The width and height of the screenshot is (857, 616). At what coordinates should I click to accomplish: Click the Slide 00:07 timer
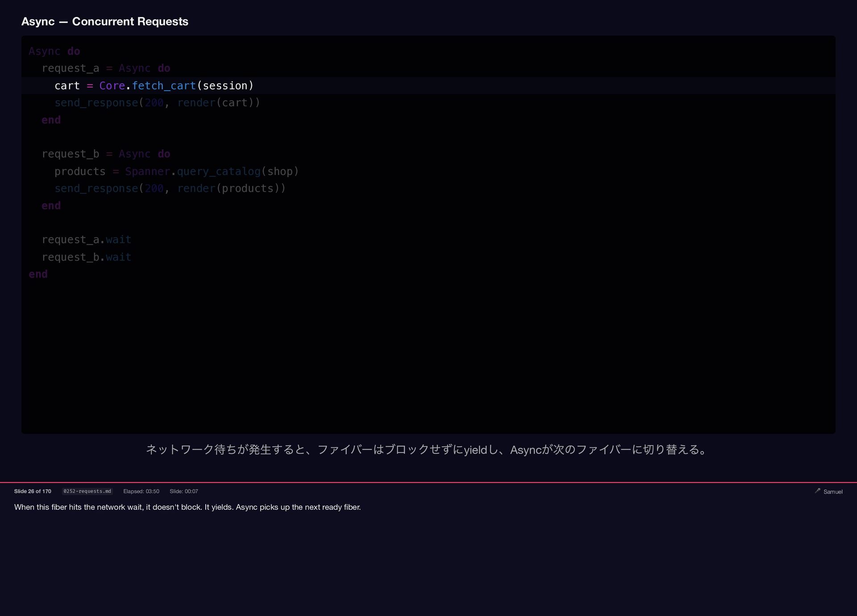(x=183, y=491)
